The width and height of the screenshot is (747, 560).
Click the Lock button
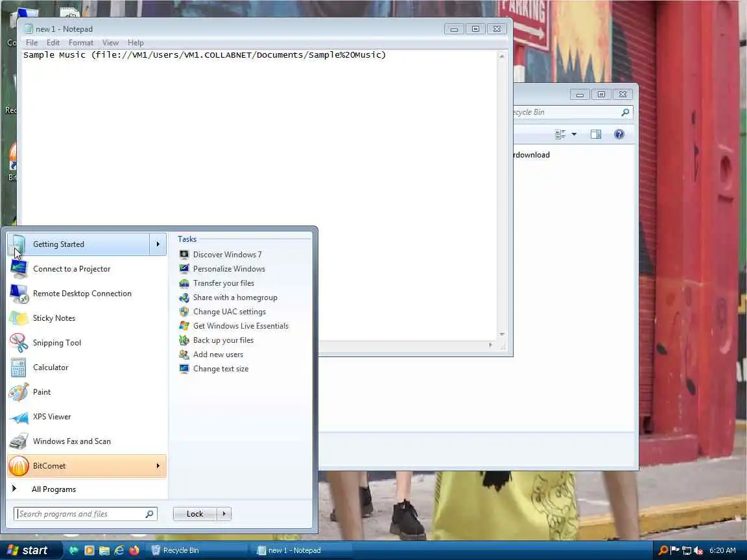195,514
